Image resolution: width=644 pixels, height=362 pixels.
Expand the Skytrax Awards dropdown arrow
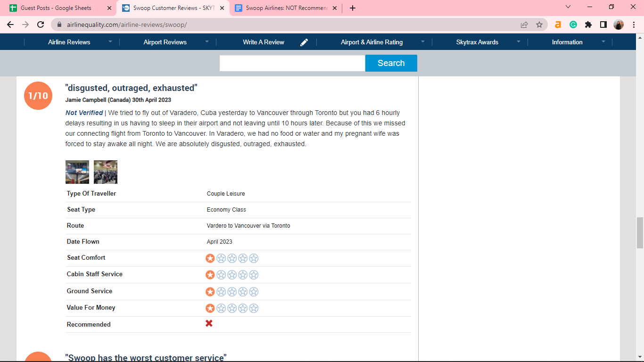pos(519,41)
